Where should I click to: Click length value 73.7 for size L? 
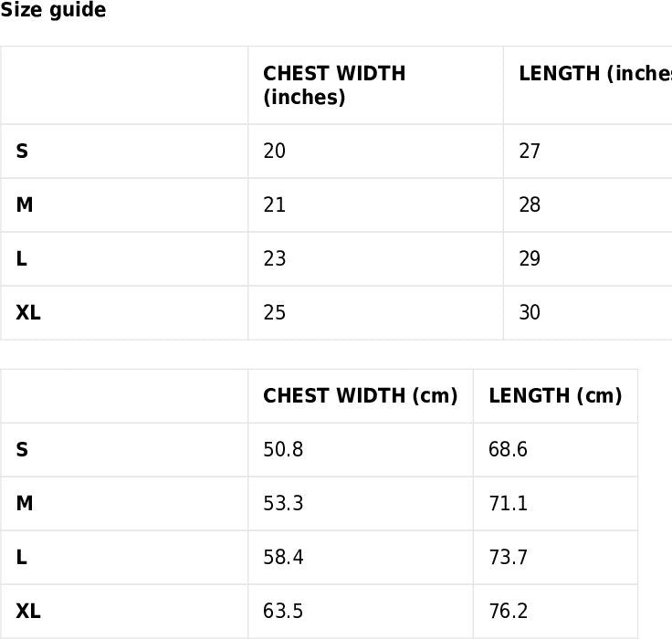(x=509, y=558)
